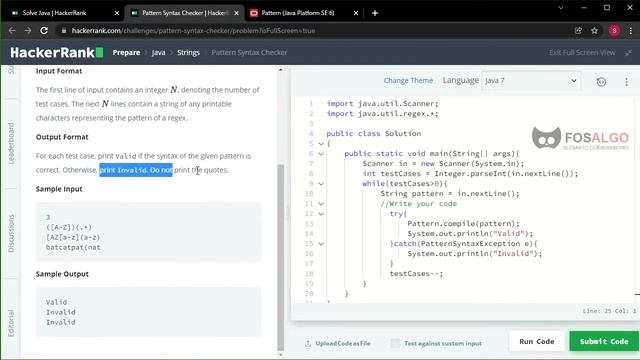Screen dimensions: 640x360
Task: Click the Java breadcrumb link
Action: pos(158,53)
